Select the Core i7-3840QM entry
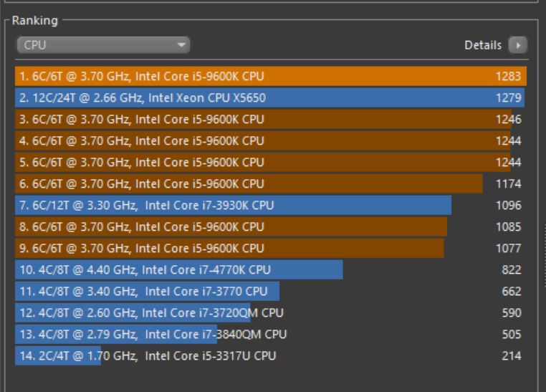Screen dimensions: 546x392 pos(271,335)
